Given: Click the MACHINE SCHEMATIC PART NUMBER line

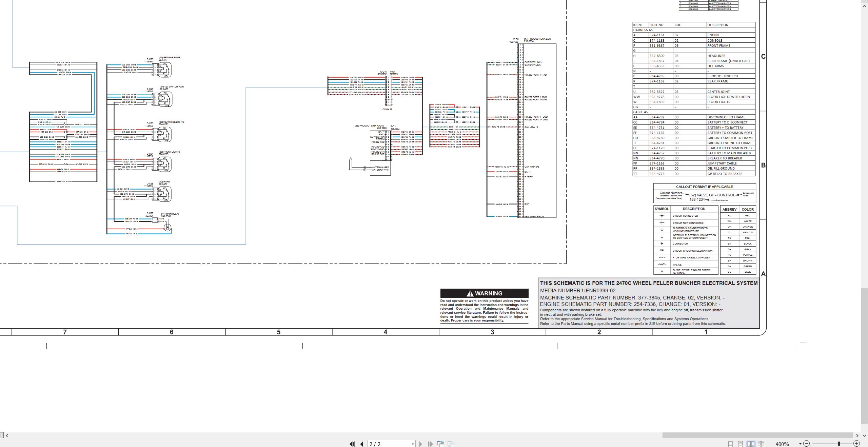Looking at the screenshot, I should [x=632, y=297].
